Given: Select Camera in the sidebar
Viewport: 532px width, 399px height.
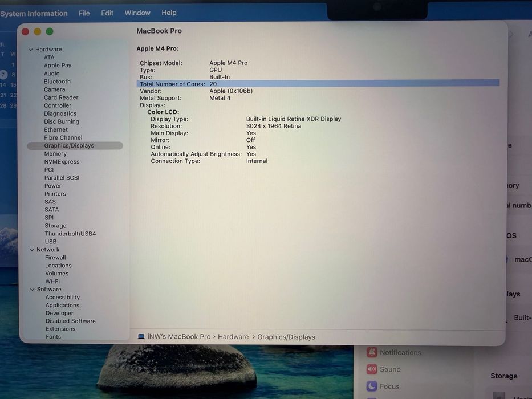Looking at the screenshot, I should tap(54, 89).
